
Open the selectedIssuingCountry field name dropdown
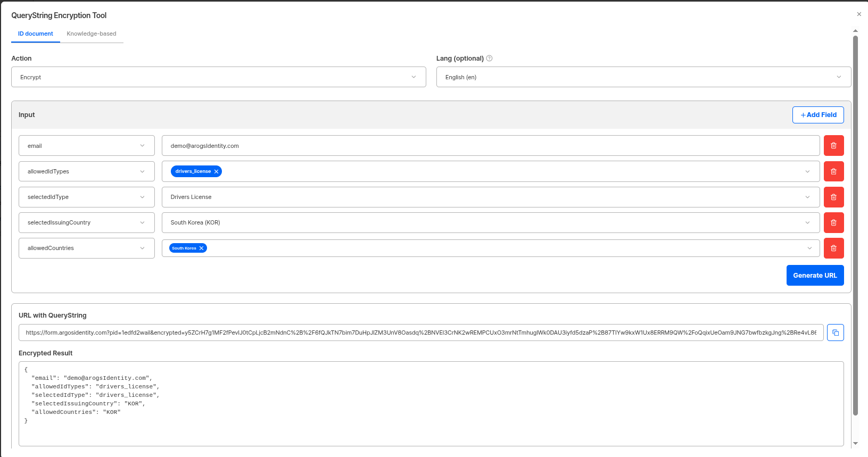pos(87,222)
